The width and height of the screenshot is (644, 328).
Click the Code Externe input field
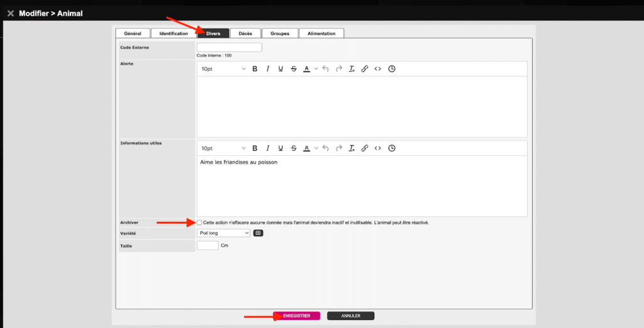[230, 47]
